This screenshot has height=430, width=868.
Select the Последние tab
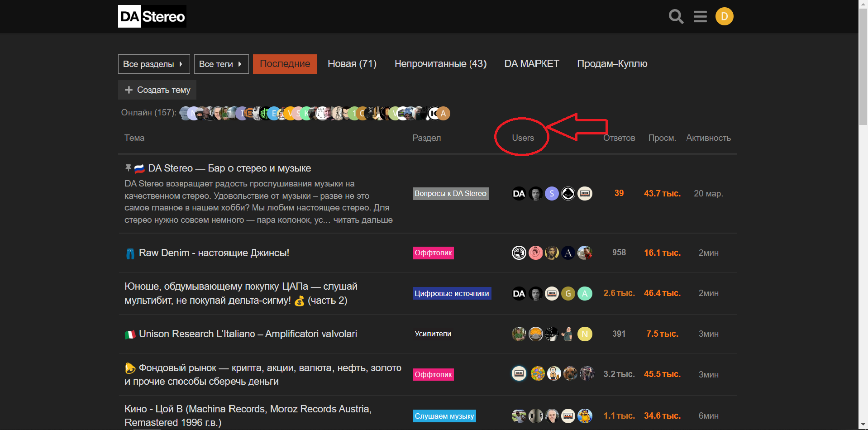pyautogui.click(x=285, y=64)
